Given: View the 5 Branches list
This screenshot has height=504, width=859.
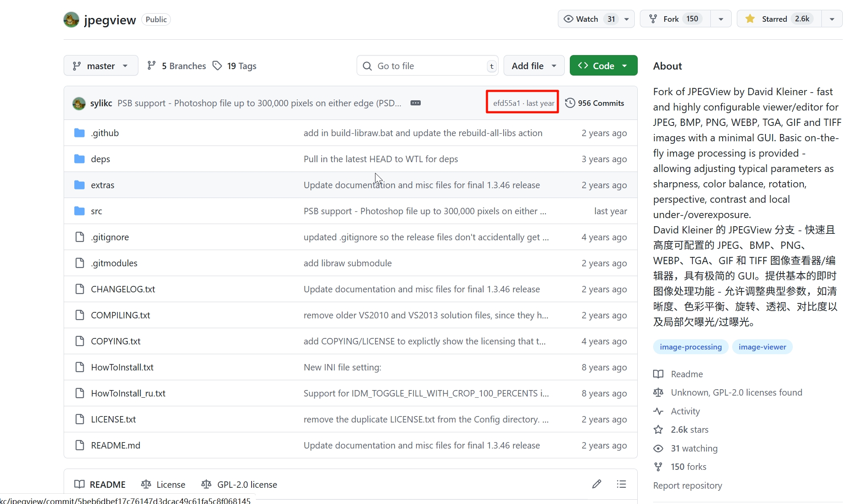Looking at the screenshot, I should coord(176,66).
